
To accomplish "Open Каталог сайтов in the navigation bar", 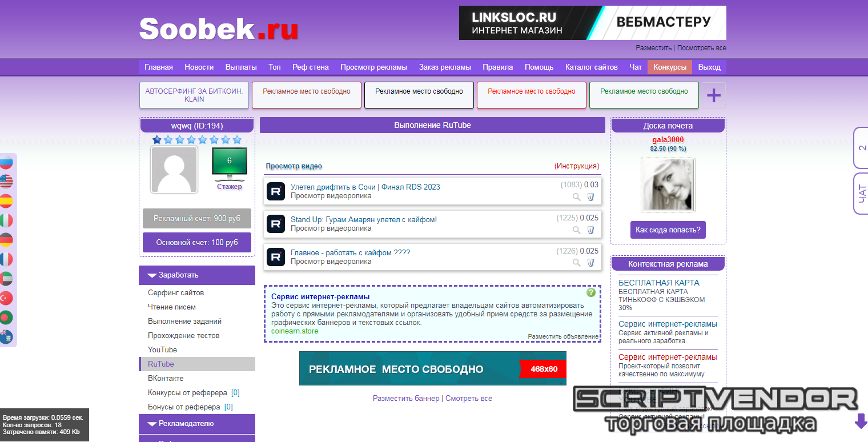I will (592, 67).
